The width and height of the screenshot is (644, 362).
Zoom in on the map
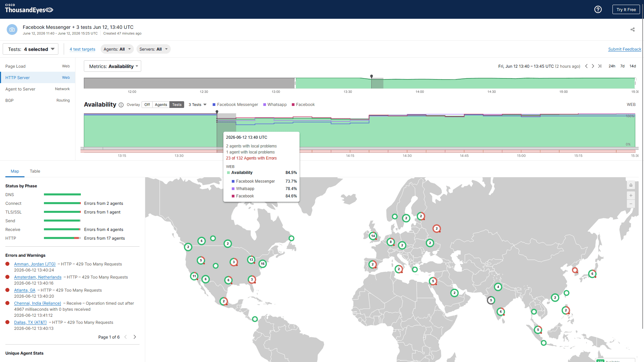point(631,195)
